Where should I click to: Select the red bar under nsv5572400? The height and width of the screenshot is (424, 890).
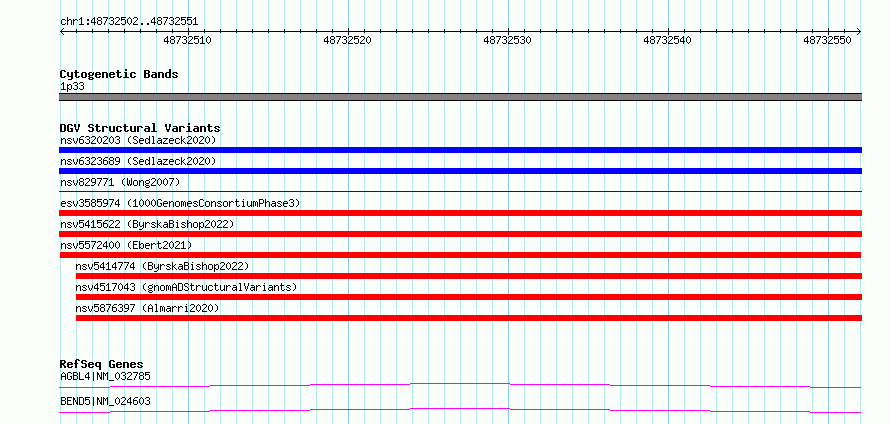click(x=460, y=255)
